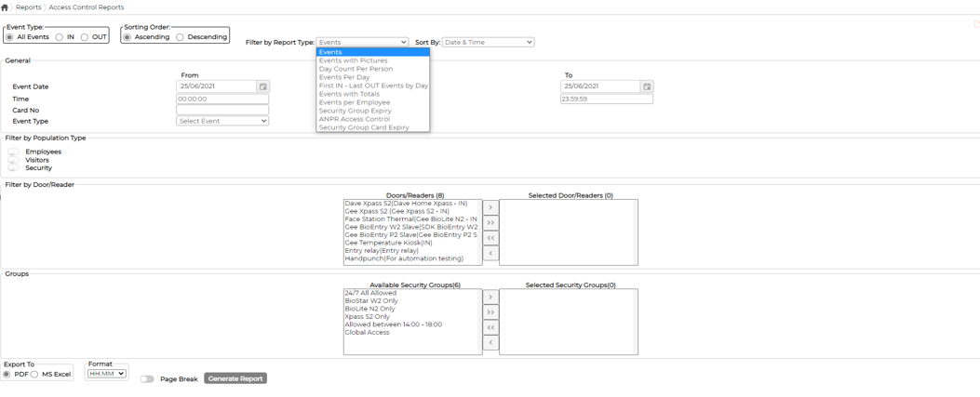Screen dimensions: 980x397
Task: Click the To time 23:59:59 field
Action: [x=606, y=99]
